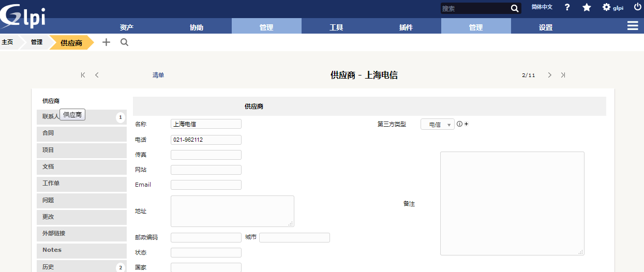Select the 项目 side tab
Screen dimensions: 644x272
82,150
